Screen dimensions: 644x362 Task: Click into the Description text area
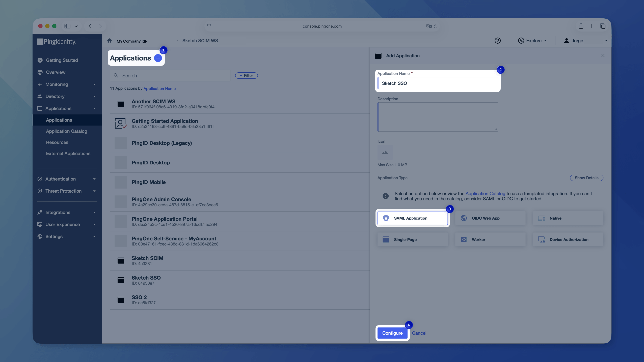(438, 117)
